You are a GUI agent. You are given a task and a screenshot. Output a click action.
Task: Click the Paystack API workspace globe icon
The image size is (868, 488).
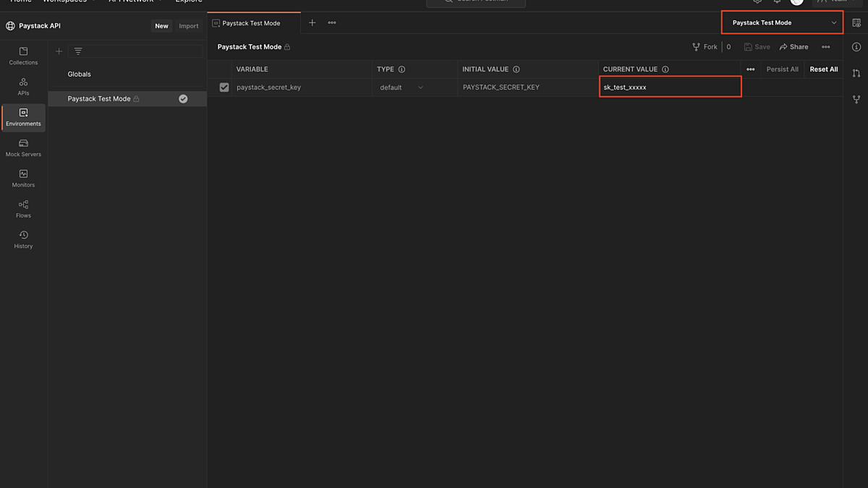10,26
